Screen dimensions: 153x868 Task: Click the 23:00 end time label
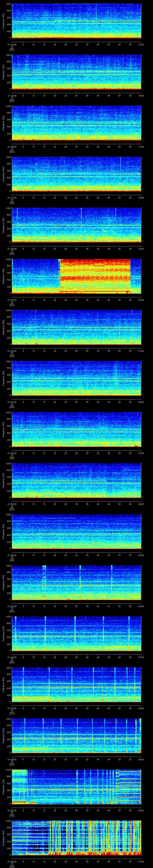point(141,453)
